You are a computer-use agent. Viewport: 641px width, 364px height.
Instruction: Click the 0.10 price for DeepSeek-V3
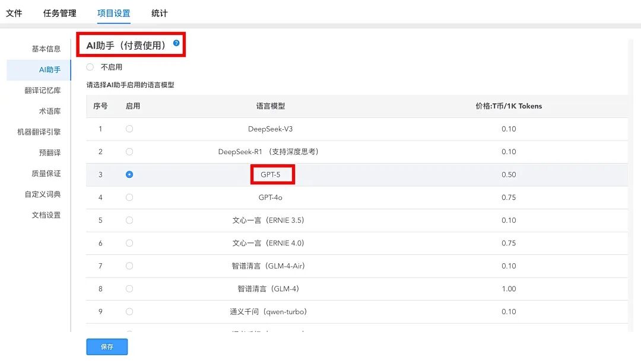[x=509, y=129]
